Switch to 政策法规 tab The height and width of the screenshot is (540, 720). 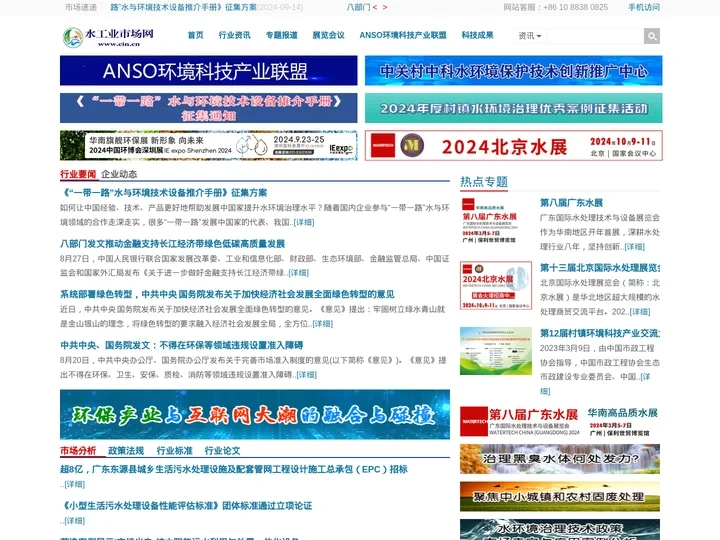(x=126, y=450)
